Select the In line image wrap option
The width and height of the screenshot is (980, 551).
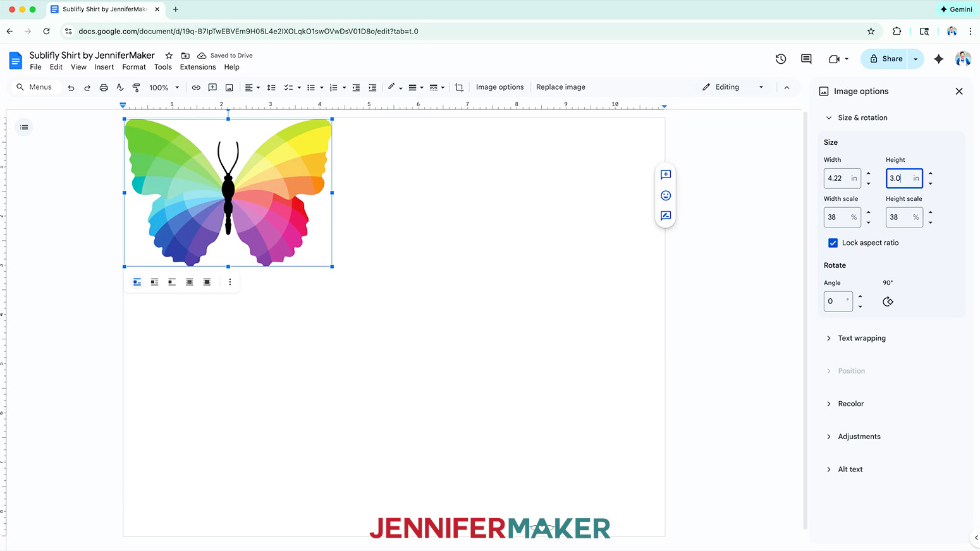click(x=137, y=282)
